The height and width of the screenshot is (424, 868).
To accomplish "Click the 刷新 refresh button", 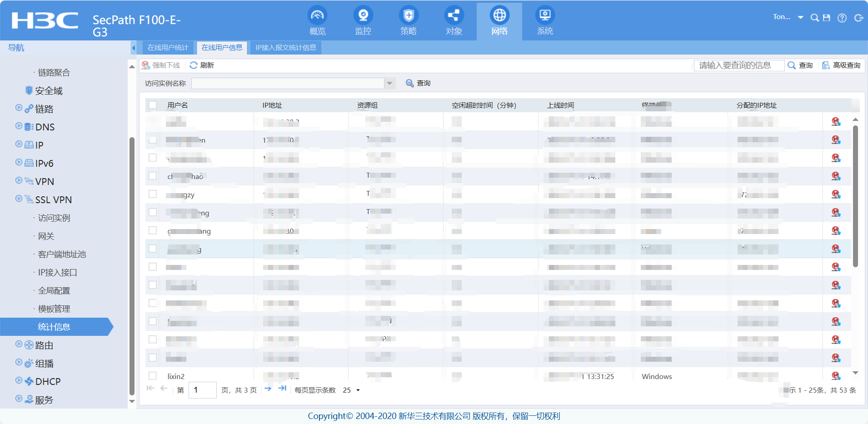I will coord(202,65).
